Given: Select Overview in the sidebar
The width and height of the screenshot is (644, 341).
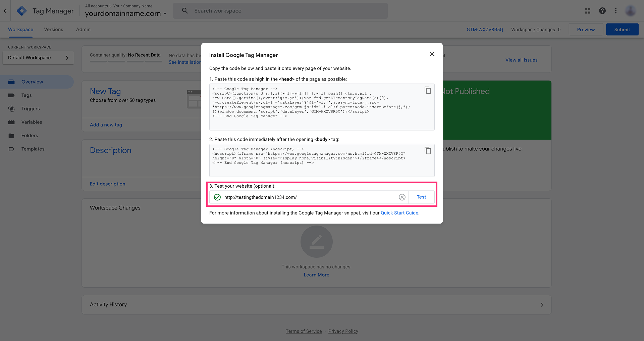Looking at the screenshot, I should coord(37,82).
